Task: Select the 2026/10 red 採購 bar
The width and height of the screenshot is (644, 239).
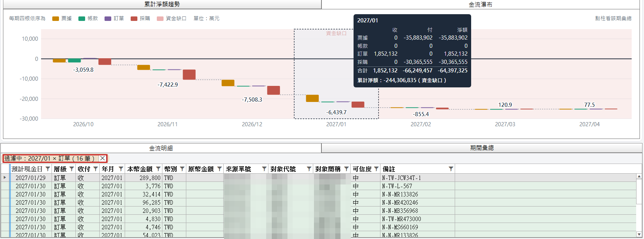Action: point(105,62)
